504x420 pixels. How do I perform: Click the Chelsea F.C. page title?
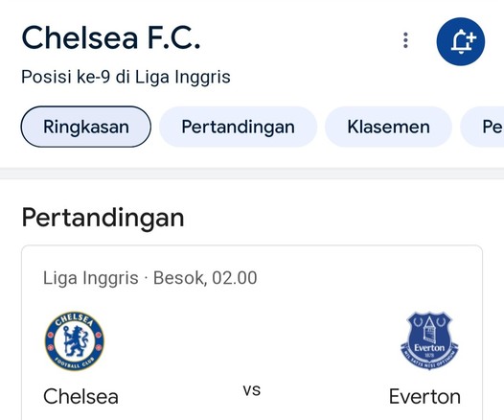[x=111, y=38]
